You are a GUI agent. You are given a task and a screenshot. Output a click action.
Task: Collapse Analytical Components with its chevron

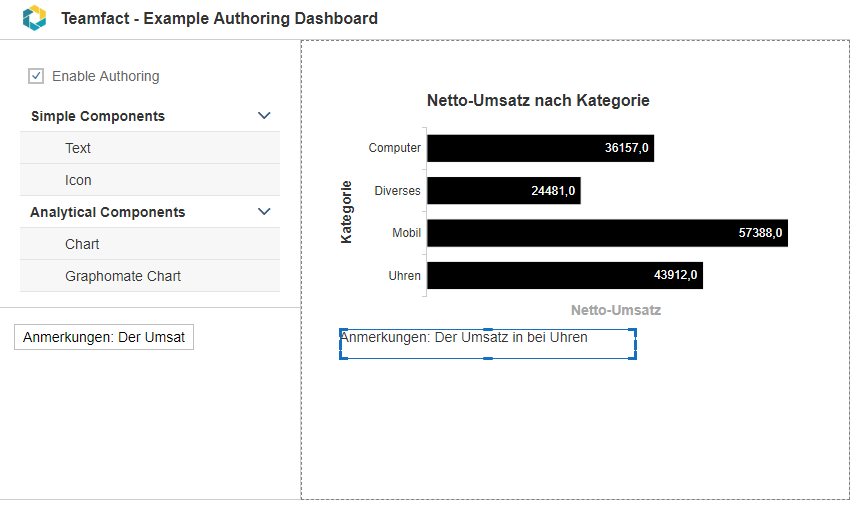[x=264, y=212]
